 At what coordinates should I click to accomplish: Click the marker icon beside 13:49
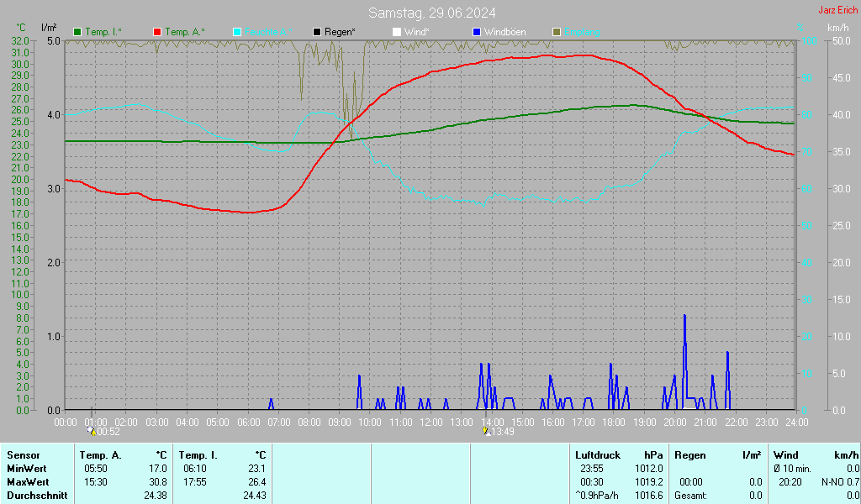[486, 431]
